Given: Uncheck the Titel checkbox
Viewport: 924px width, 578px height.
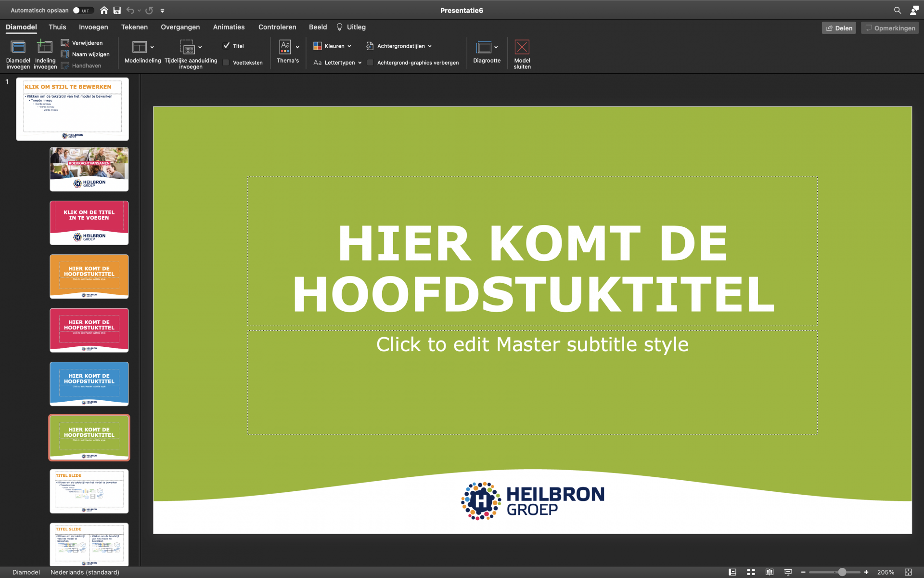Looking at the screenshot, I should (x=226, y=46).
